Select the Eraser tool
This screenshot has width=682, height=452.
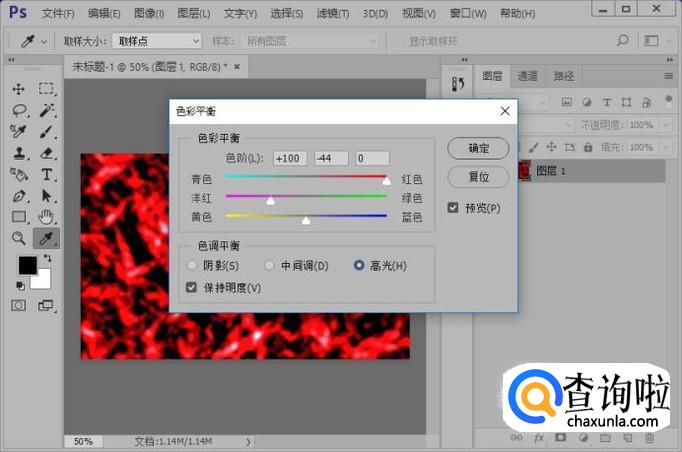(47, 153)
